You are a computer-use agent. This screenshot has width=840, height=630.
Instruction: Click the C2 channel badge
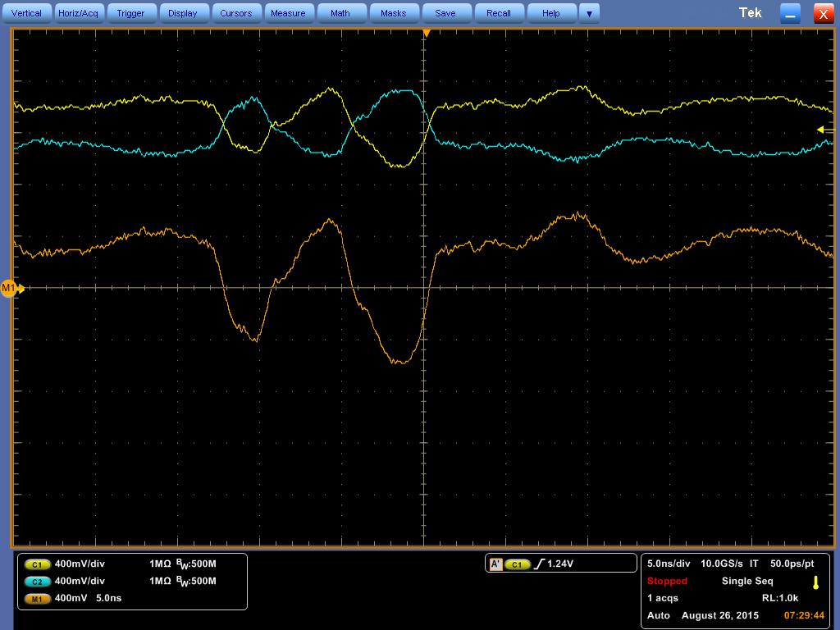click(37, 582)
